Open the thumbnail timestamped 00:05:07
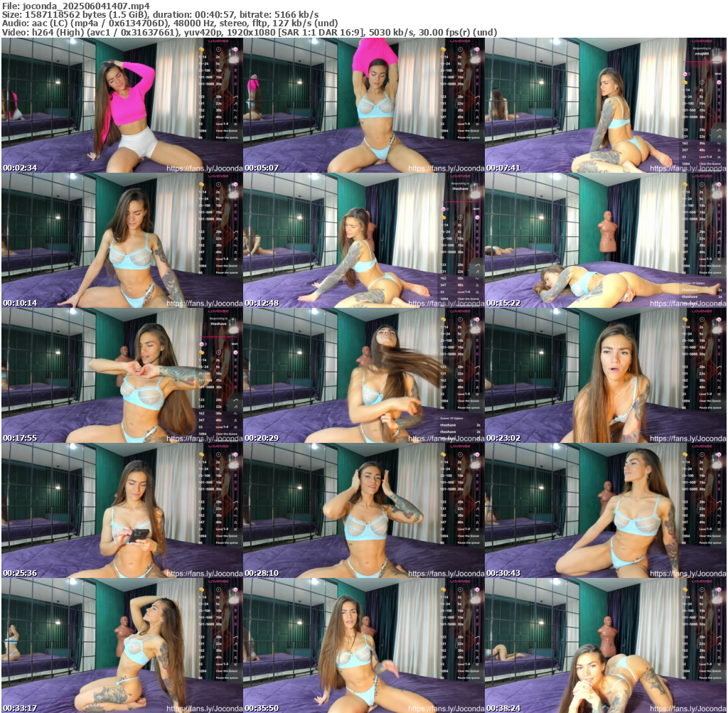 363,105
